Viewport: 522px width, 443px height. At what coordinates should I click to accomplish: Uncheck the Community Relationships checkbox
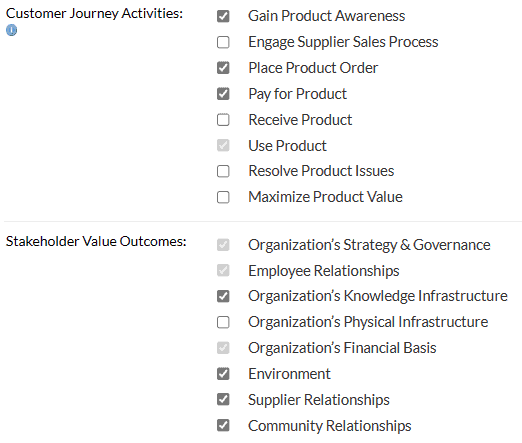click(x=223, y=425)
